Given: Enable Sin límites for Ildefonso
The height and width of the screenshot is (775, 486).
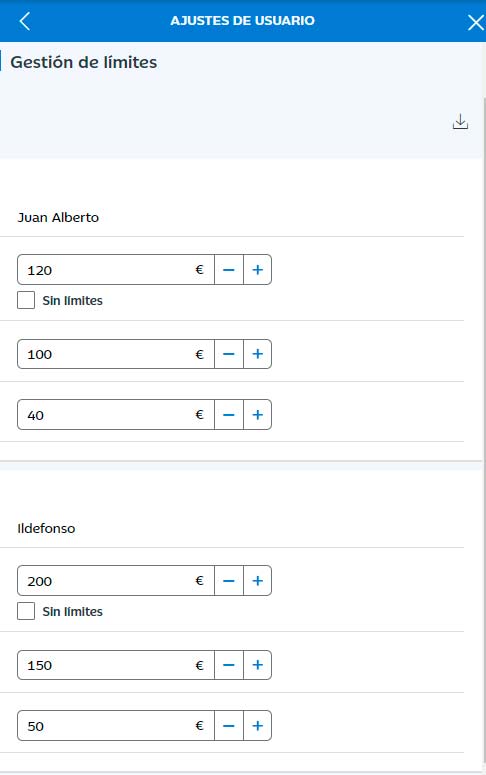Looking at the screenshot, I should coord(26,611).
